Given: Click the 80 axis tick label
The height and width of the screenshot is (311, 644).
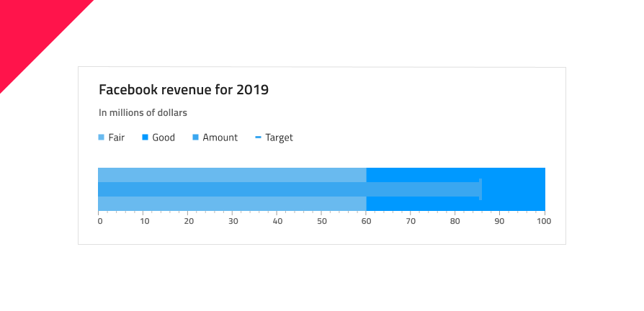Looking at the screenshot, I should [x=455, y=222].
